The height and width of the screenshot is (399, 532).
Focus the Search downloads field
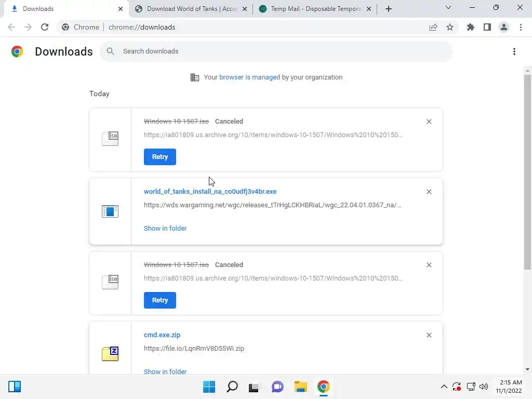(x=276, y=51)
